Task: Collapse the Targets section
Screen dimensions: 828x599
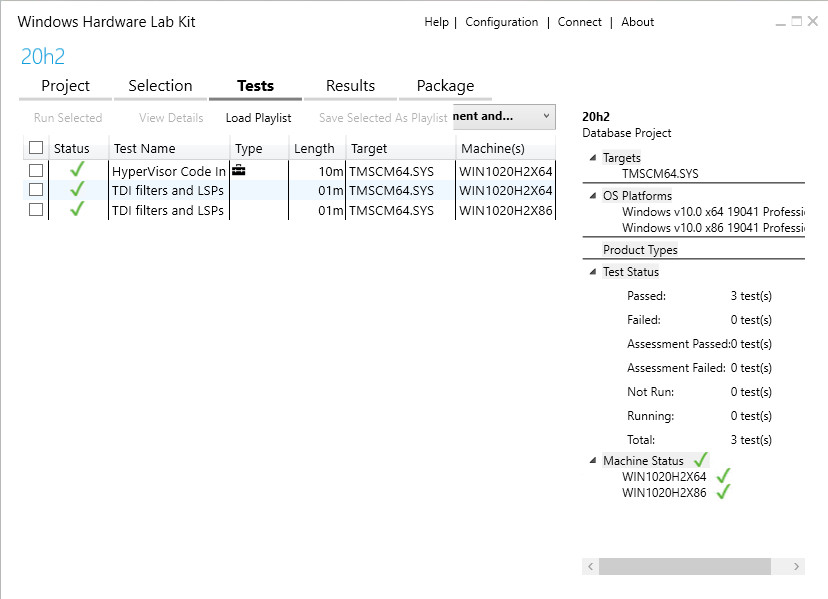Action: [592, 157]
